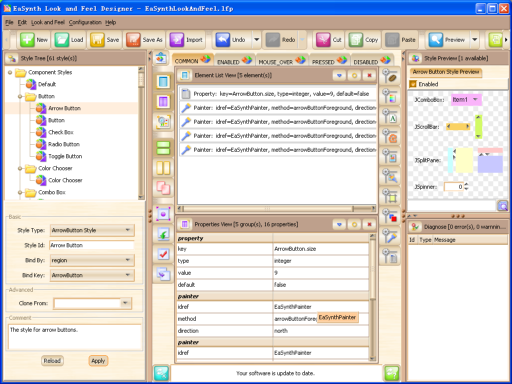Switch to the PRESSED state tab
This screenshot has width=512, height=384.
click(329, 61)
